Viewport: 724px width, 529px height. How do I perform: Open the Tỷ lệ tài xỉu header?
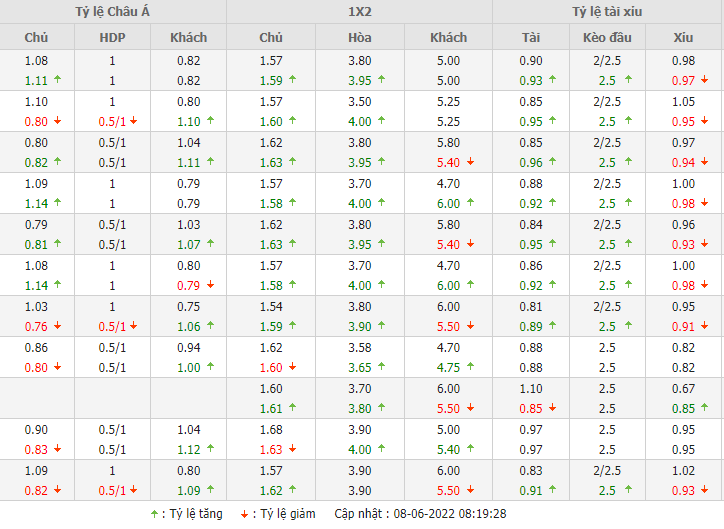click(x=608, y=12)
